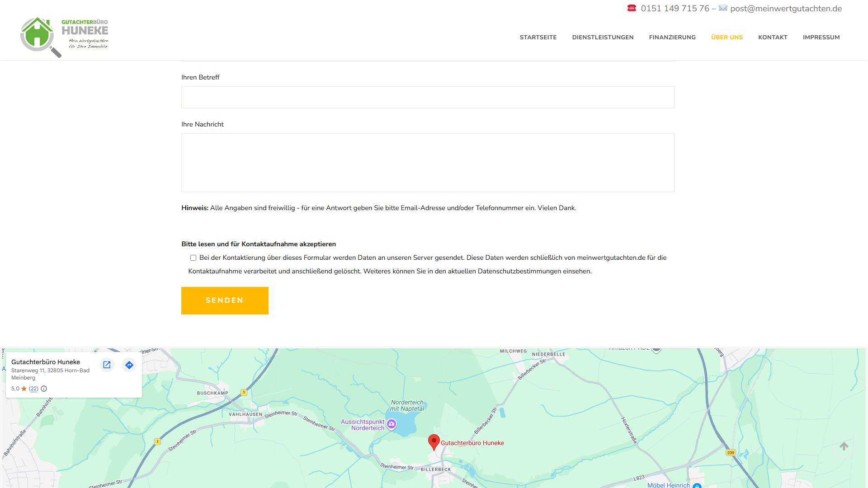Open larger map via popup icon
Viewport: 868px width, 488px height.
[x=107, y=365]
